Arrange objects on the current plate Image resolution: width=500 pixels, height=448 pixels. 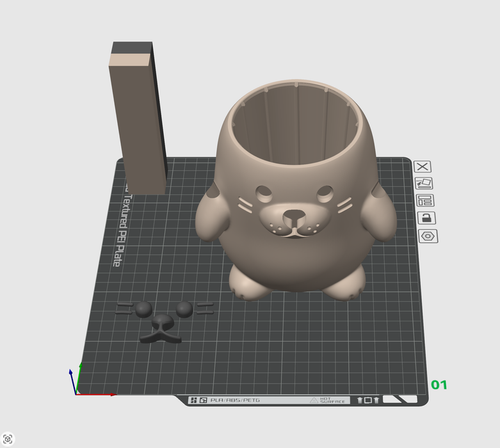(x=423, y=201)
